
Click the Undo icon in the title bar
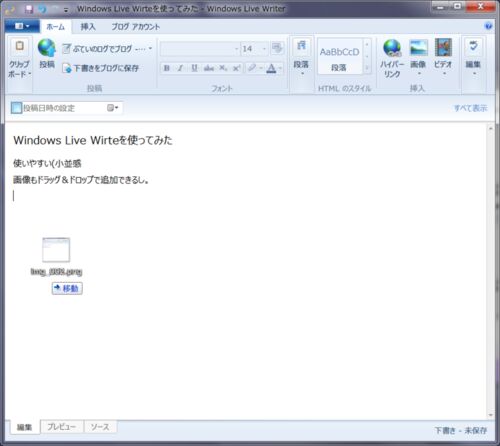coord(42,9)
